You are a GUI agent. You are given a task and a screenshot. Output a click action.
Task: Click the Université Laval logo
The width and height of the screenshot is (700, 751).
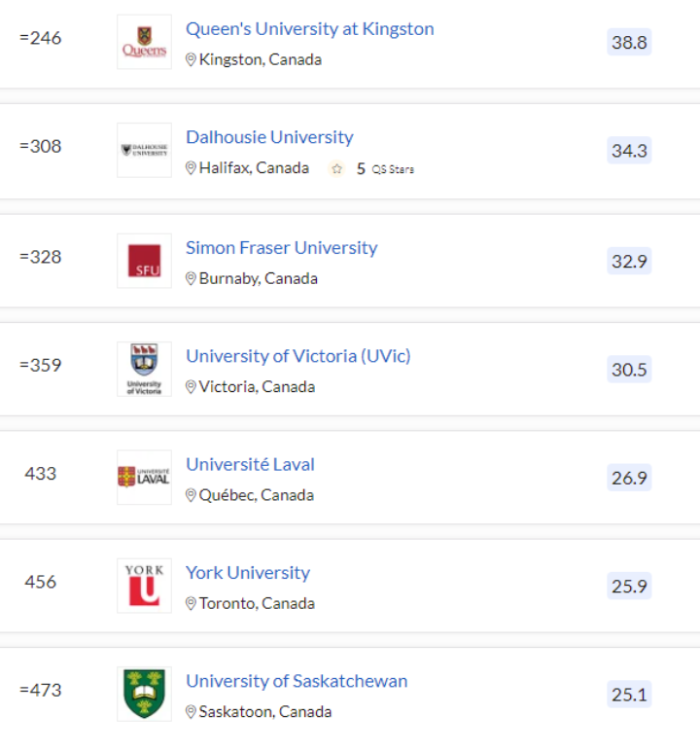tap(144, 478)
